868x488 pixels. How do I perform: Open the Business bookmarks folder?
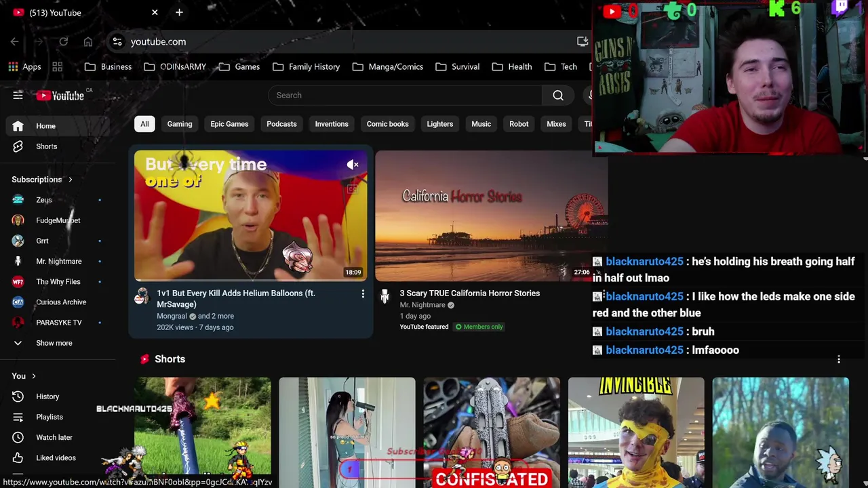pyautogui.click(x=108, y=66)
